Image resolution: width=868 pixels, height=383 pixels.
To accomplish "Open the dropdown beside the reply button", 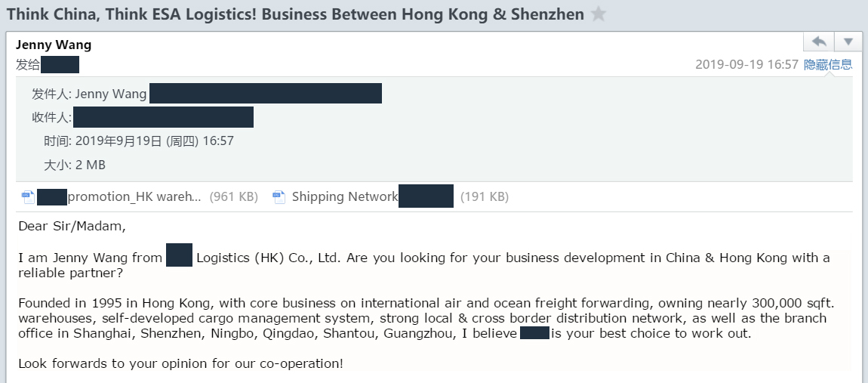I will pos(848,42).
